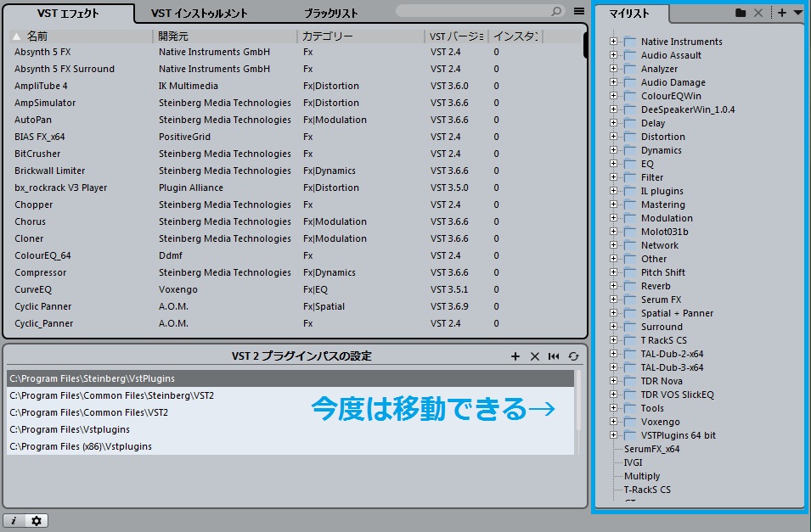Add a new VST 2 plug-in path
811x532 pixels.
tap(515, 356)
